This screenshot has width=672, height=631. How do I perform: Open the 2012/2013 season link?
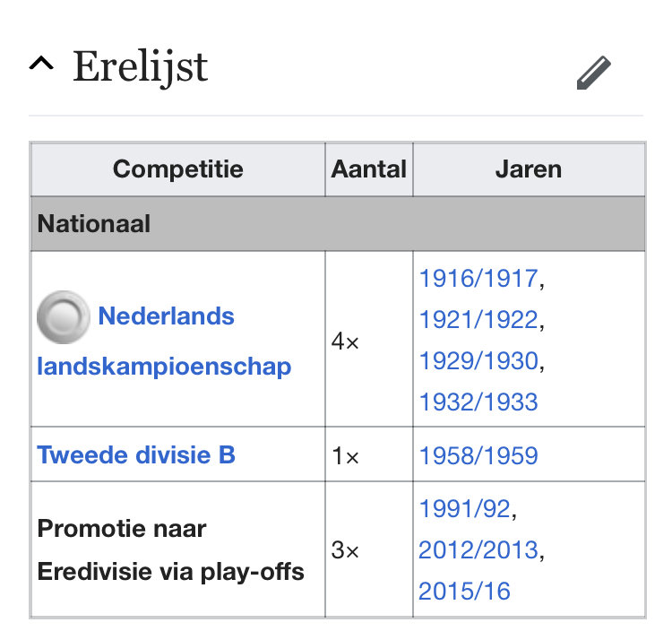click(x=478, y=550)
